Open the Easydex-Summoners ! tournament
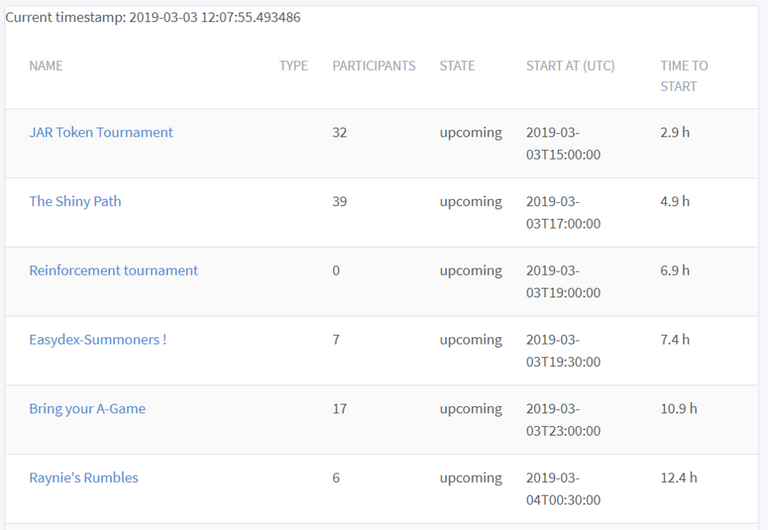This screenshot has width=768, height=530. point(97,340)
